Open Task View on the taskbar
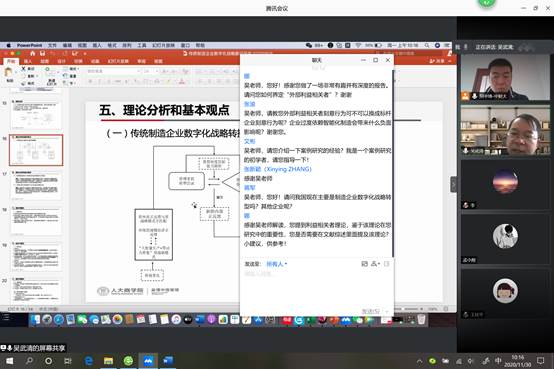Screen dimensions: 554x369 [x=67, y=361]
